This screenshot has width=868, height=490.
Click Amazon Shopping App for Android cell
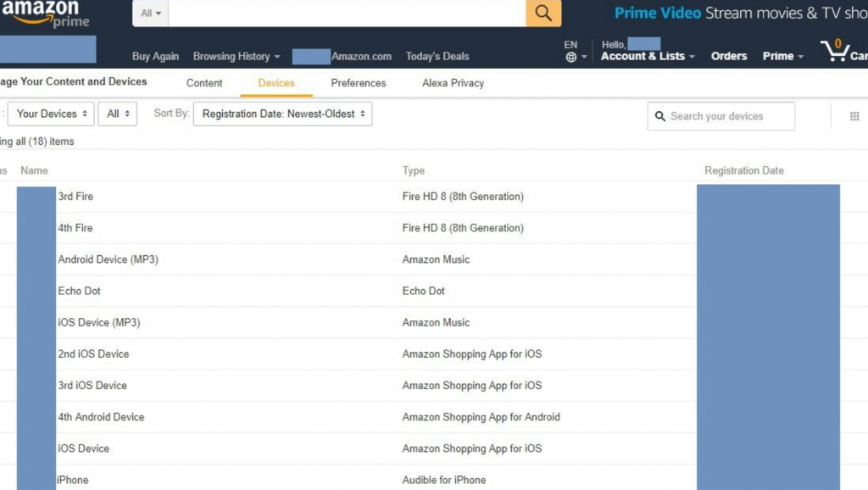pyautogui.click(x=481, y=417)
